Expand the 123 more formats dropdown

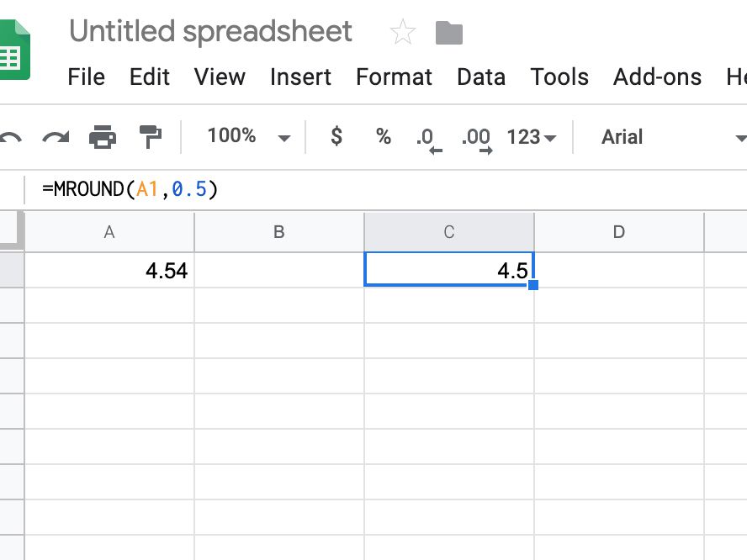(532, 137)
